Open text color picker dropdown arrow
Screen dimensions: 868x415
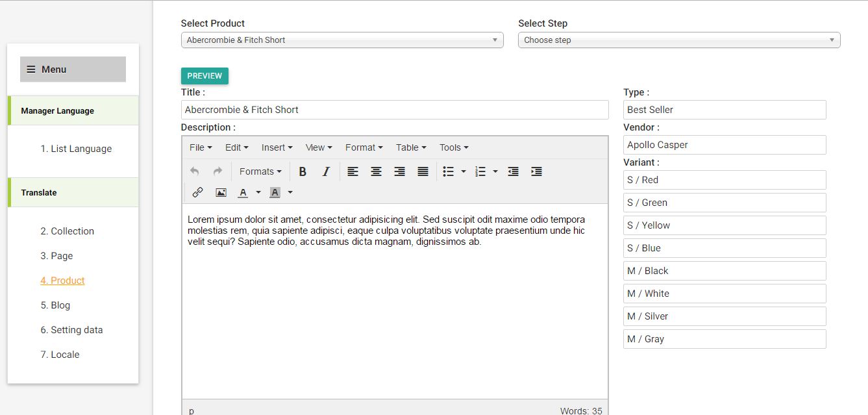258,192
